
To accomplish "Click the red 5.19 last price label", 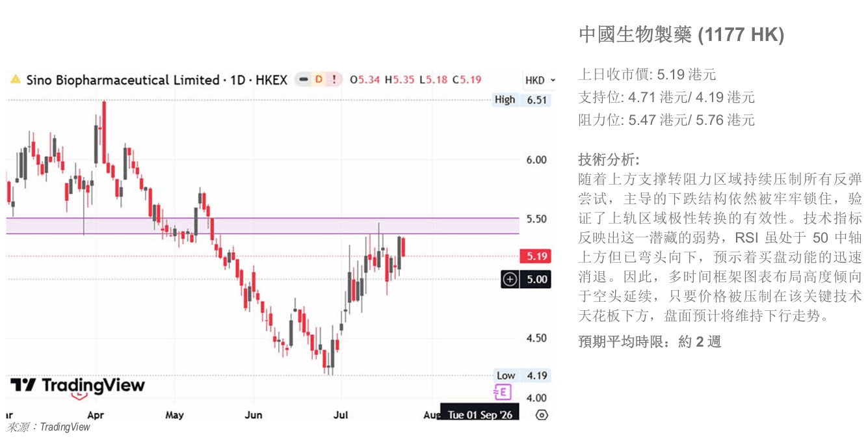I will pos(536,256).
